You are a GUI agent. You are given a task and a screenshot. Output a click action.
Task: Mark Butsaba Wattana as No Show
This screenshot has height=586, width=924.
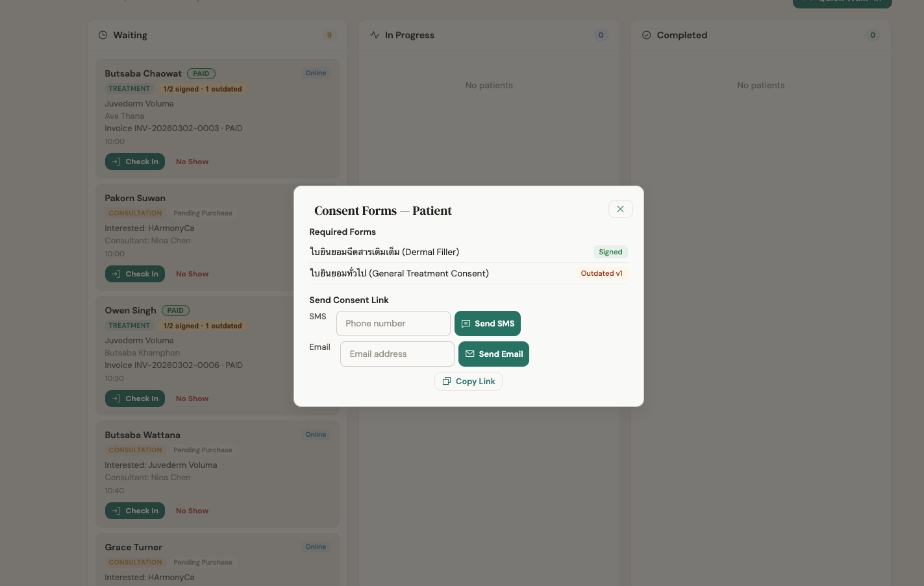pos(192,511)
